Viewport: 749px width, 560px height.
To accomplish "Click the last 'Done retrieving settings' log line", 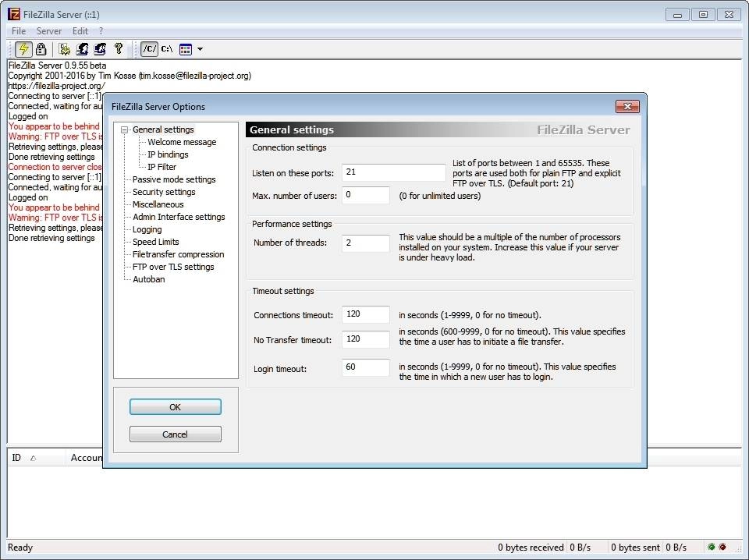I will click(x=51, y=238).
